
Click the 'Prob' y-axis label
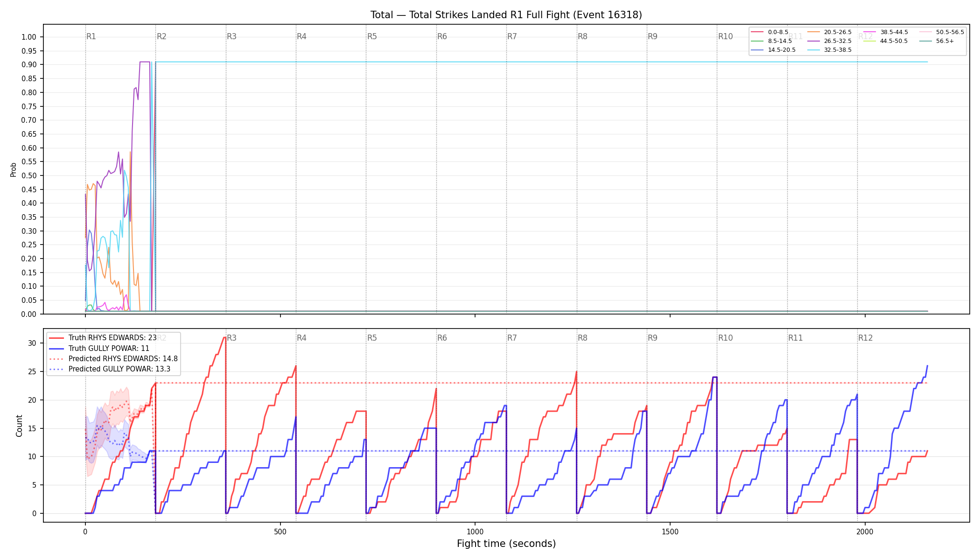[14, 169]
